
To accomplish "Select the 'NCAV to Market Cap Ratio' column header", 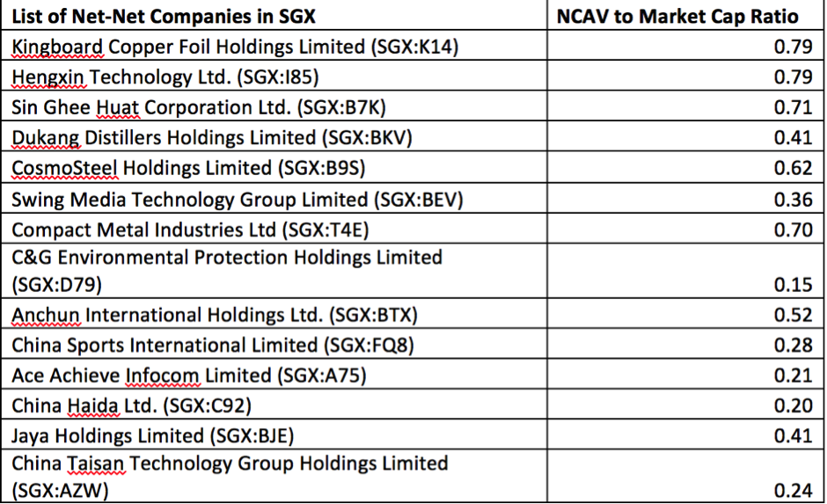I will (x=677, y=16).
